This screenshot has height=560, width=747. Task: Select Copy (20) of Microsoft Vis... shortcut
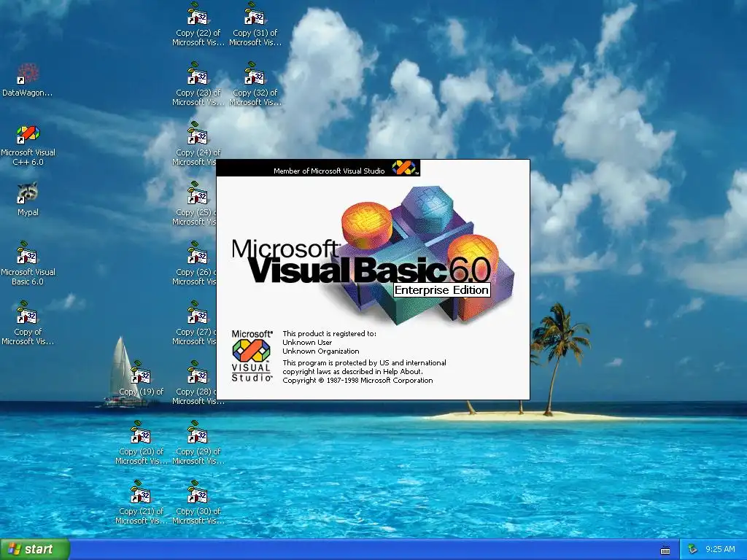pos(141,443)
